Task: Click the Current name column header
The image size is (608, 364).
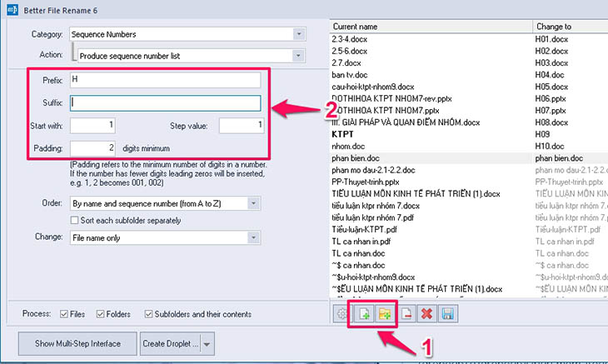Action: [x=431, y=27]
